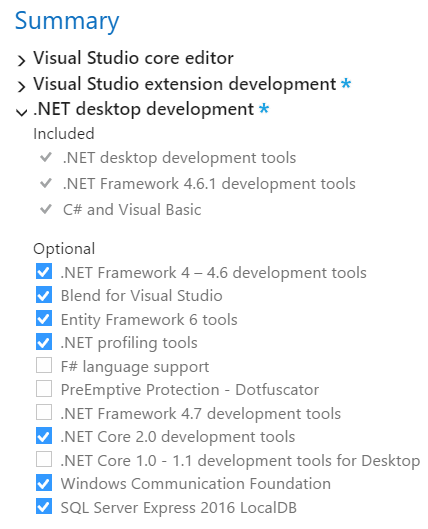Click checkmark next to C# and Visual Basic
Viewport: 428px width, 529px height.
point(46,209)
